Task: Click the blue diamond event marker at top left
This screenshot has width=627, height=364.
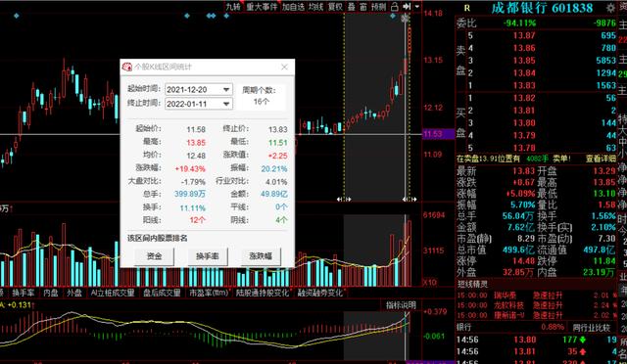Action: [16, 16]
